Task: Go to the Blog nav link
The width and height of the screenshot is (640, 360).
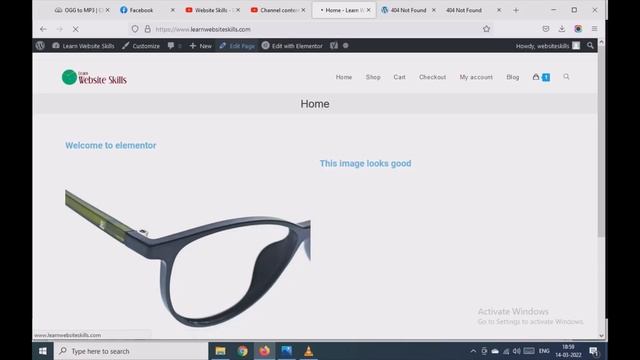Action: point(513,77)
